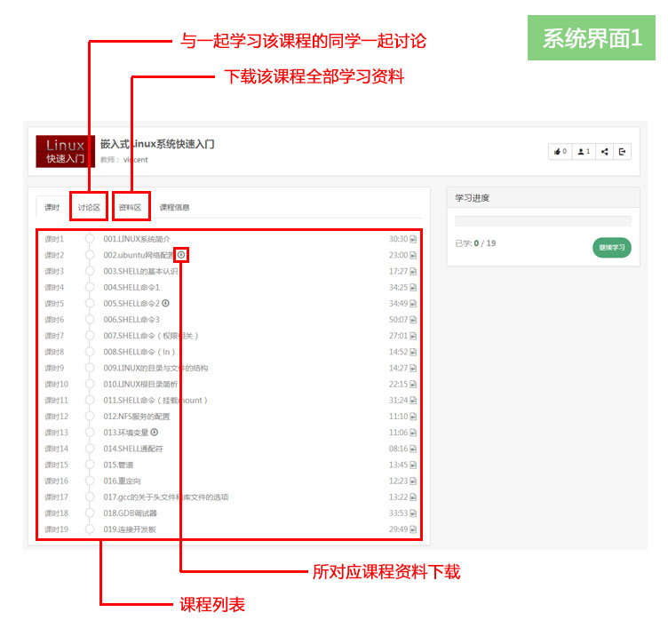Click the progress circle for 课时12
Screen dimensions: 668x644
point(90,416)
